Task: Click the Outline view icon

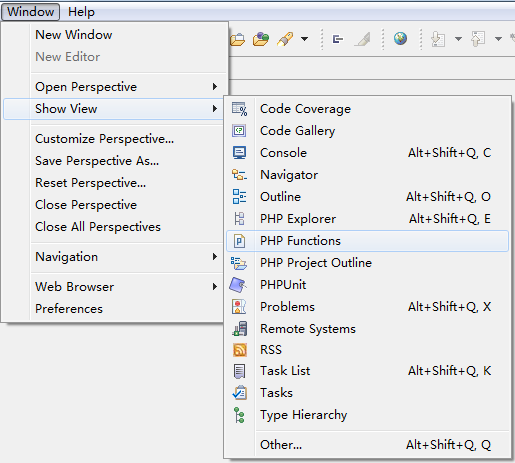Action: (x=239, y=196)
